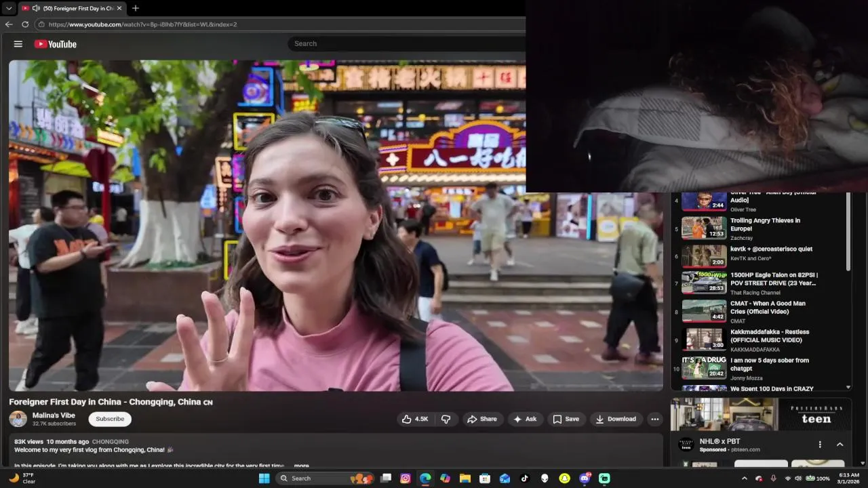Reload the page with the refresh icon

point(25,24)
